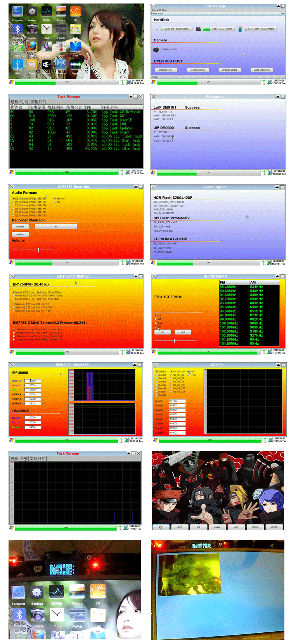Click Recorder button in WM8978 Recorder
The height and width of the screenshot is (644, 291).
20,226
